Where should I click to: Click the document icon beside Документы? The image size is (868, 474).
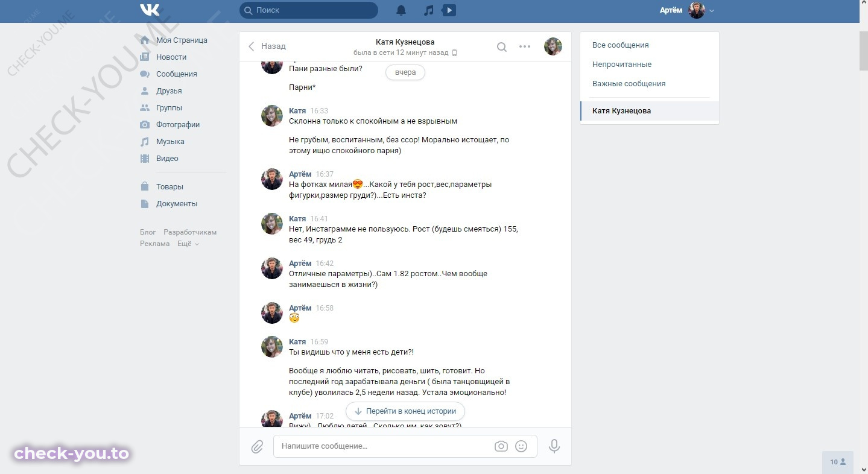tap(145, 204)
